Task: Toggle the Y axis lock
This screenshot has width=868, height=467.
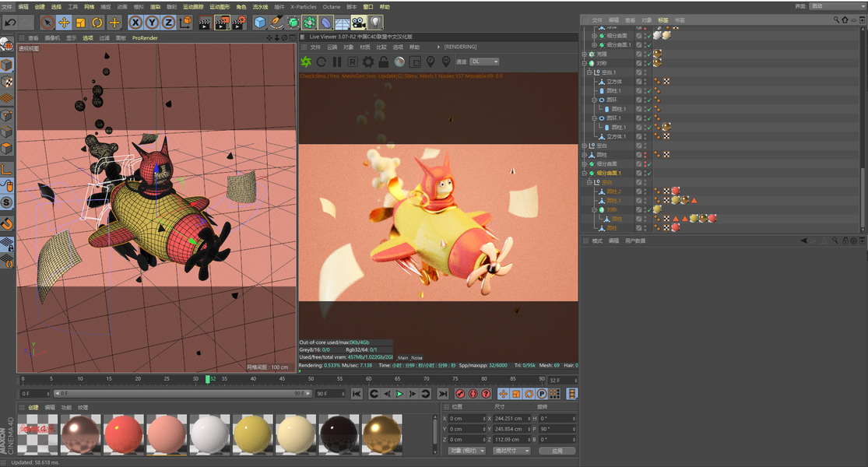Action: tap(153, 22)
